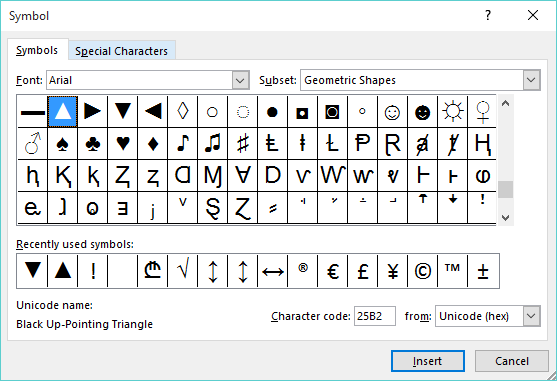This screenshot has width=557, height=381.
Task: Select the single eighth note symbol
Action: [x=183, y=144]
